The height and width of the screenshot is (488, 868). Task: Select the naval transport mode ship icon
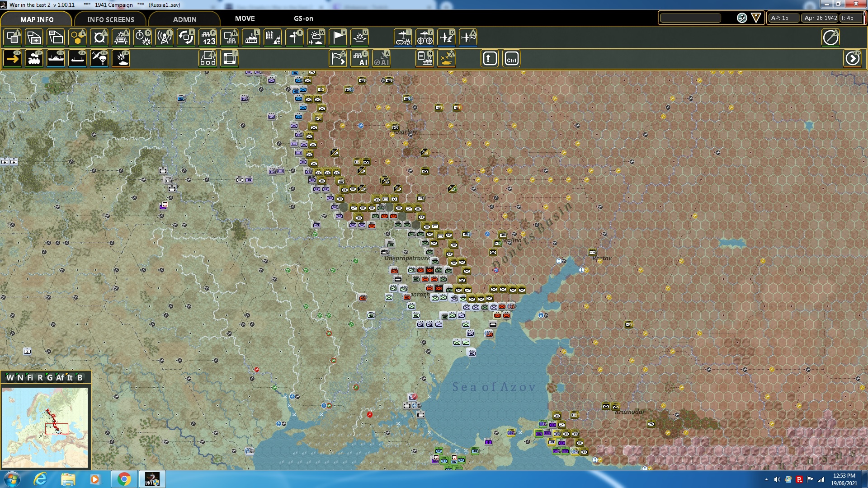tap(56, 58)
